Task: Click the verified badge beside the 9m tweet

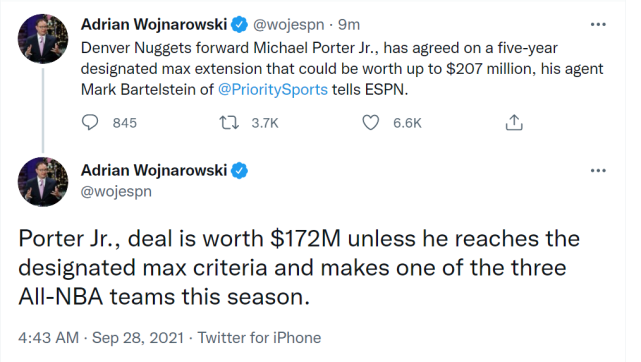Action: (x=240, y=25)
